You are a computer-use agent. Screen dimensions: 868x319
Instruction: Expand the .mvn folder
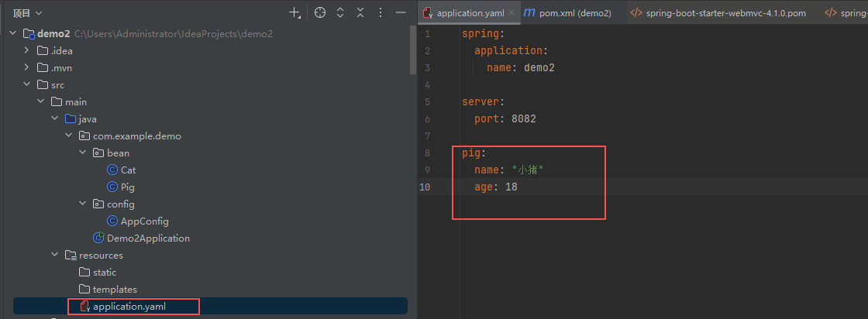click(x=26, y=68)
